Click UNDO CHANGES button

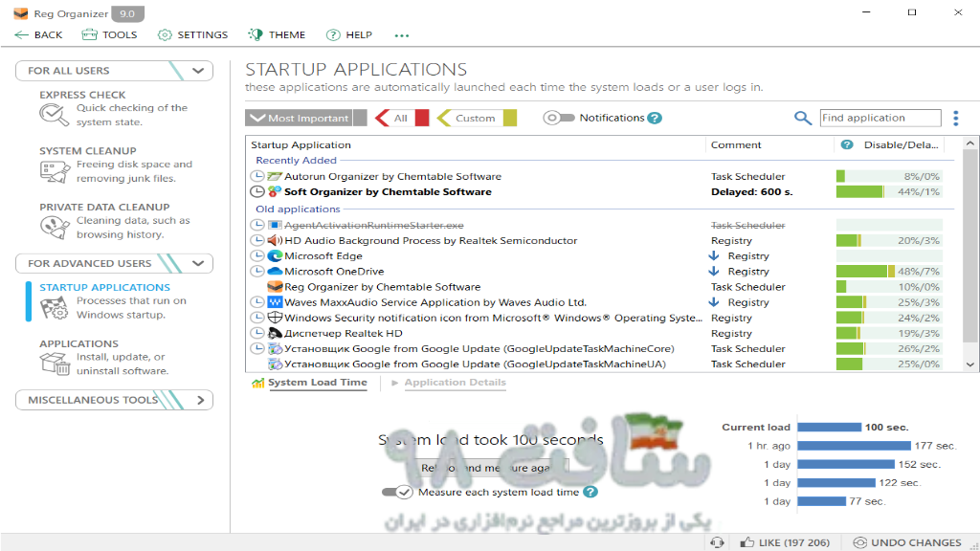907,543
